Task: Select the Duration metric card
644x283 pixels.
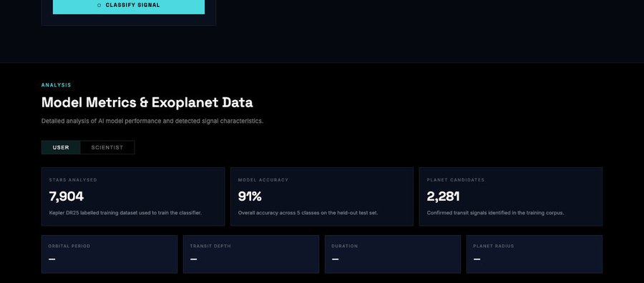Action: [x=393, y=254]
